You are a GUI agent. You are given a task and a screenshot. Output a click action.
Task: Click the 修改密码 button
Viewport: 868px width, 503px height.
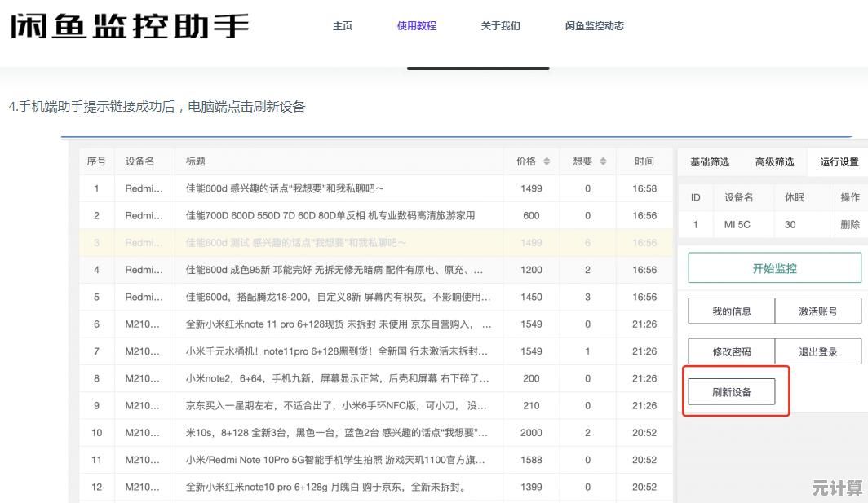(732, 352)
